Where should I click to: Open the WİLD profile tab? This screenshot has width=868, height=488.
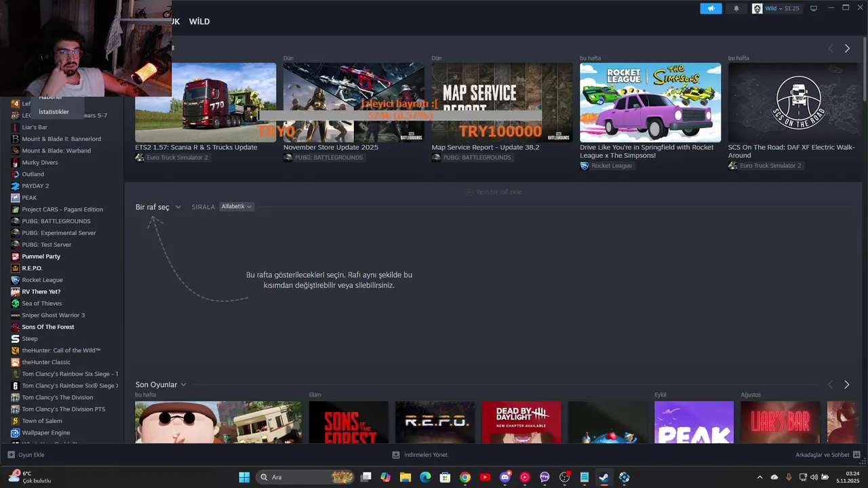[199, 22]
